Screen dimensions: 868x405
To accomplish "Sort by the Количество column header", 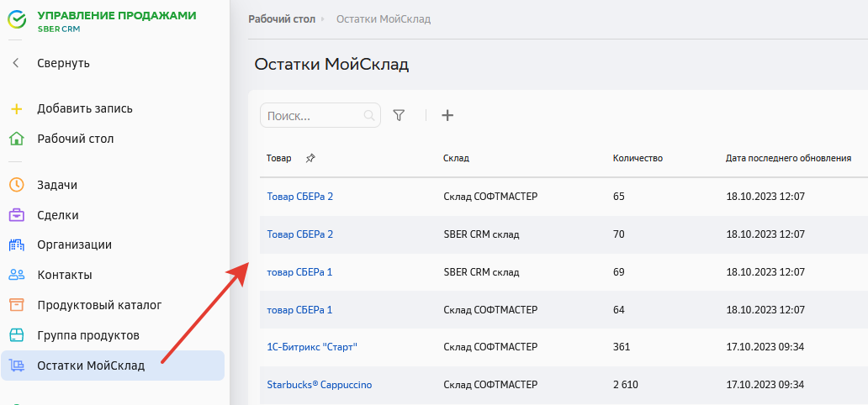I will tap(638, 158).
